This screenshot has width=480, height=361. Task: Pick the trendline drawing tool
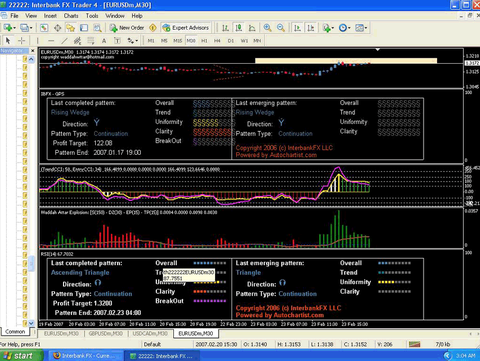(x=64, y=41)
